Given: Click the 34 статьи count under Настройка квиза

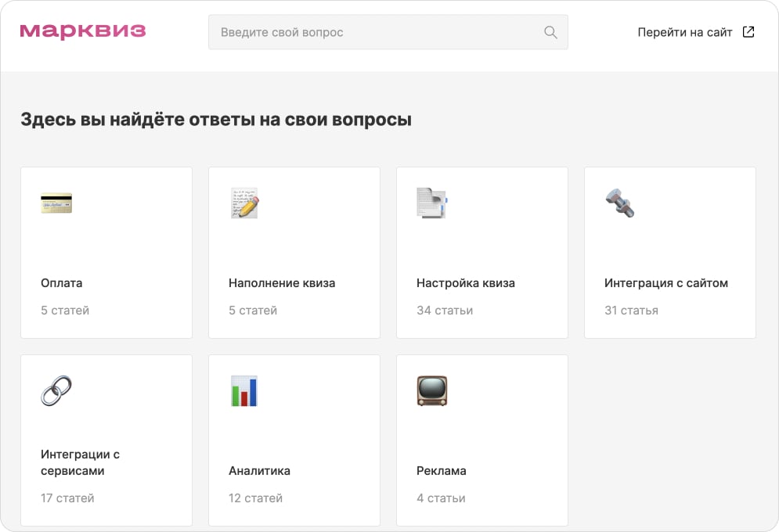Looking at the screenshot, I should 444,310.
